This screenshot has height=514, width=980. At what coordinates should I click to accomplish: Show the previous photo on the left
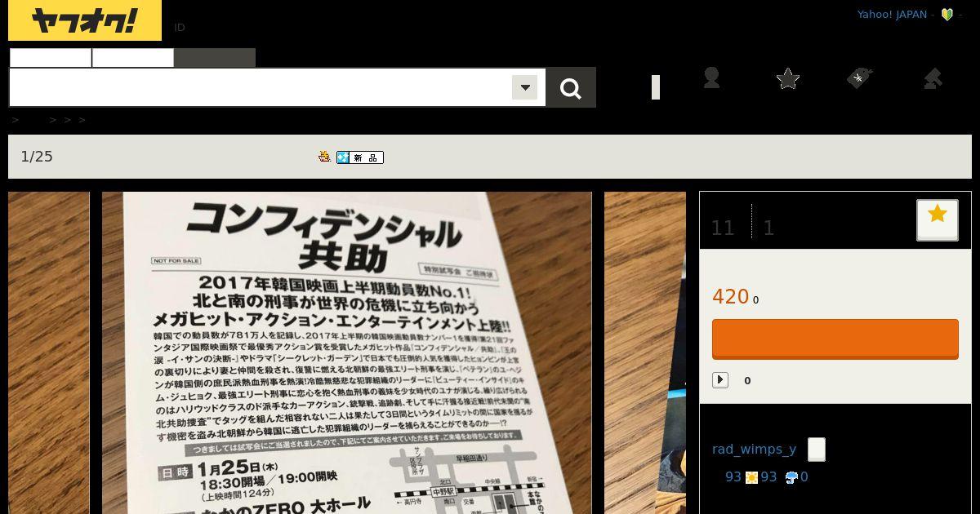click(49, 352)
